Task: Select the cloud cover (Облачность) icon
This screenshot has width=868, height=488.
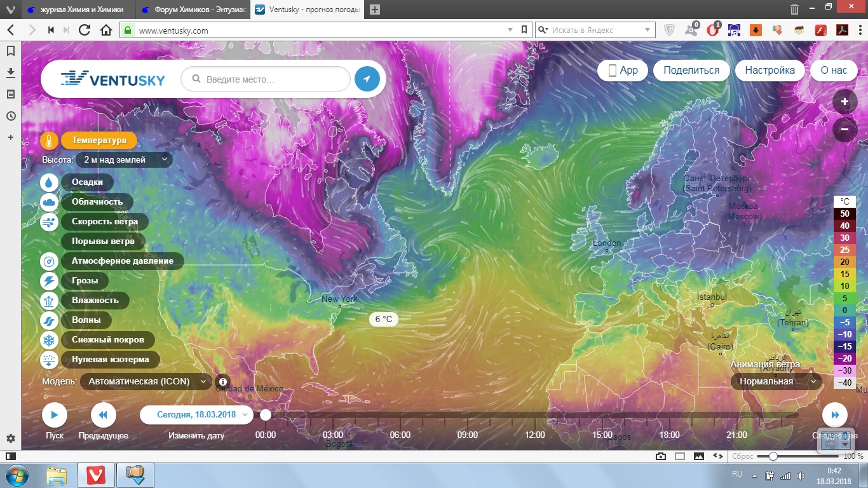Action: (49, 202)
